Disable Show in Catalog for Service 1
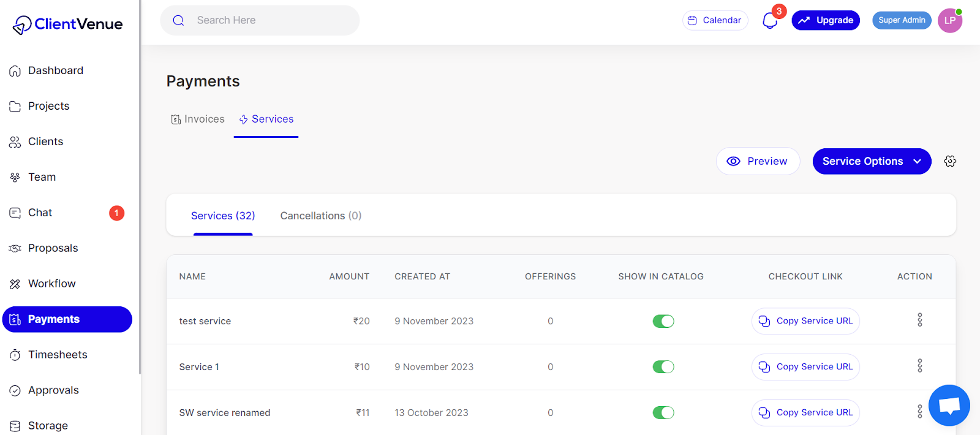The image size is (980, 435). pyautogui.click(x=663, y=367)
